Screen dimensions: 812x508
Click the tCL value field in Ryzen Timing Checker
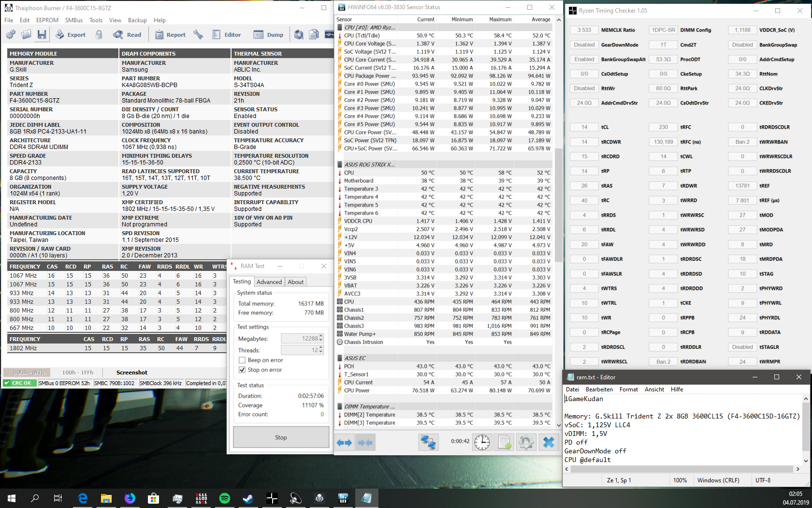pos(584,127)
